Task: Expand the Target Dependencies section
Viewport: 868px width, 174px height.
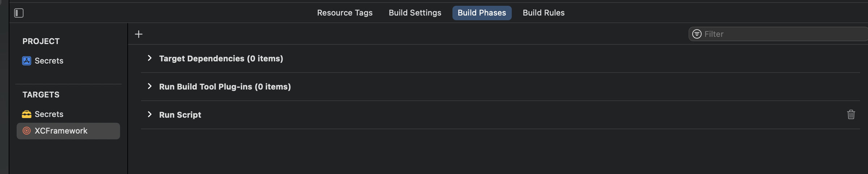Action: click(x=149, y=58)
